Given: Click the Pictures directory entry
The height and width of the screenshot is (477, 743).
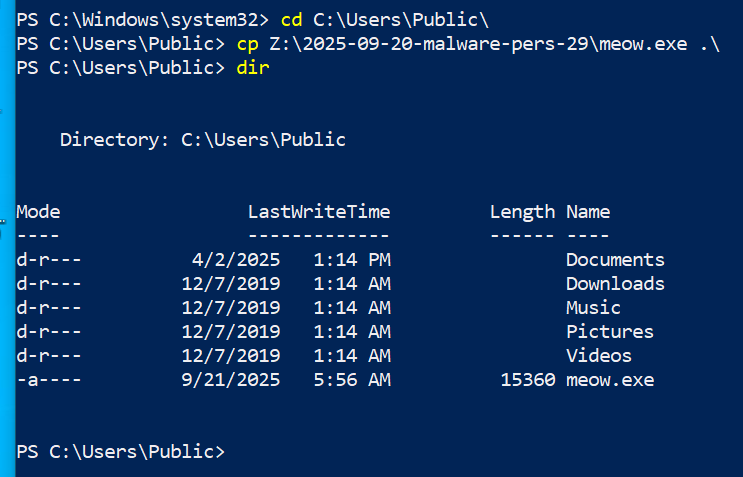Looking at the screenshot, I should click(x=610, y=332).
